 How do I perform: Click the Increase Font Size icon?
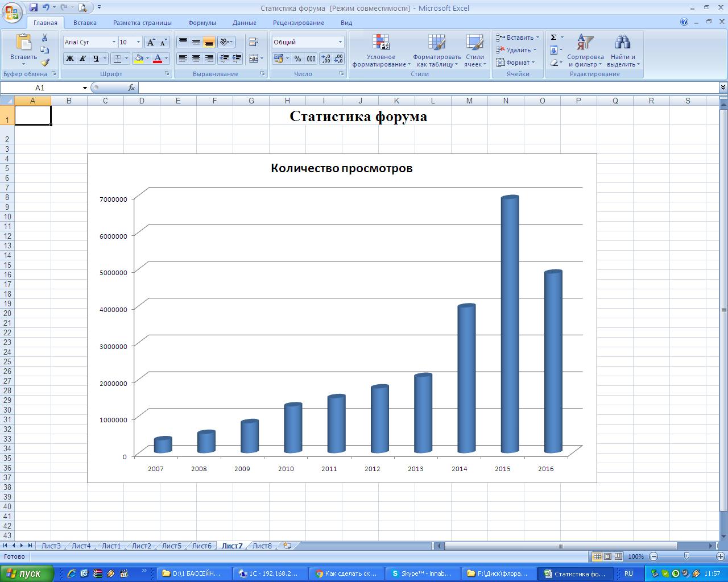click(x=151, y=42)
